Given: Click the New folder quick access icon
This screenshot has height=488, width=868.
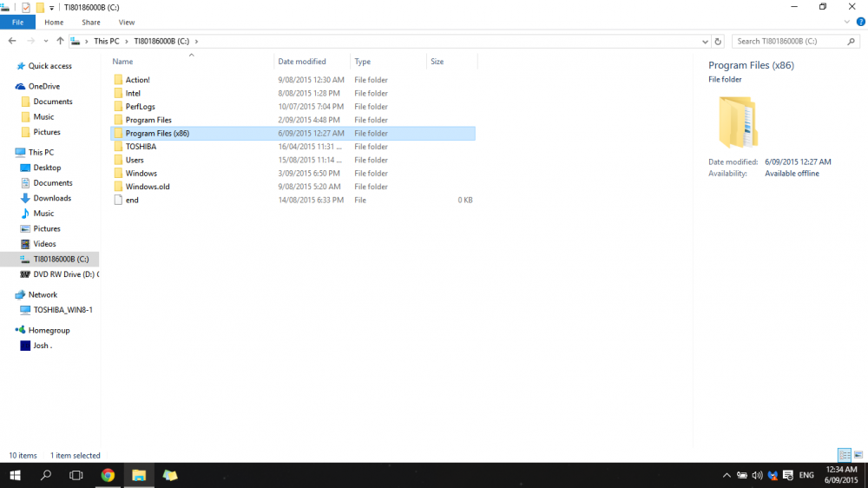Looking at the screenshot, I should (x=40, y=7).
